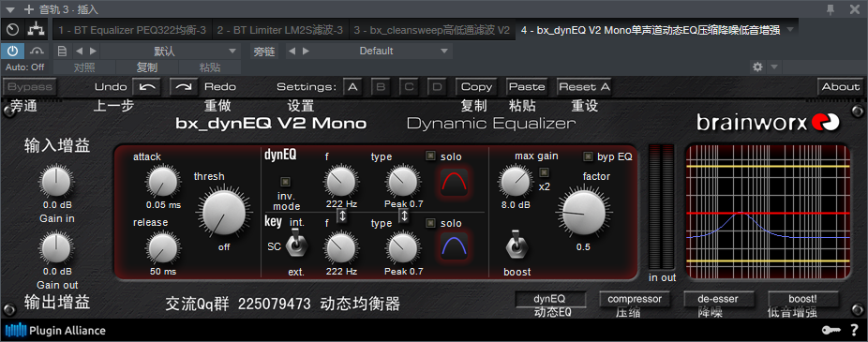Image resolution: width=868 pixels, height=342 pixels.
Task: Toggle the inv. mode checkbox
Action: pyautogui.click(x=286, y=181)
